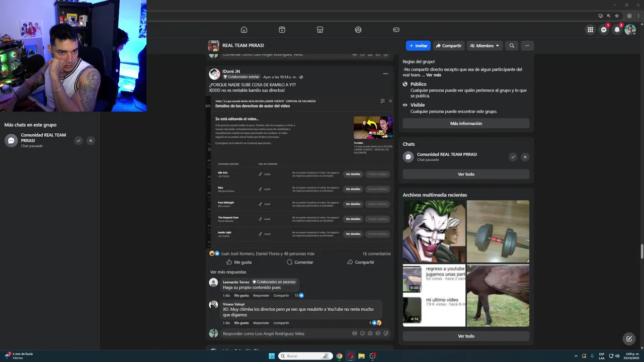Click Responder on Leonardo Torrez's comment

click(261, 296)
